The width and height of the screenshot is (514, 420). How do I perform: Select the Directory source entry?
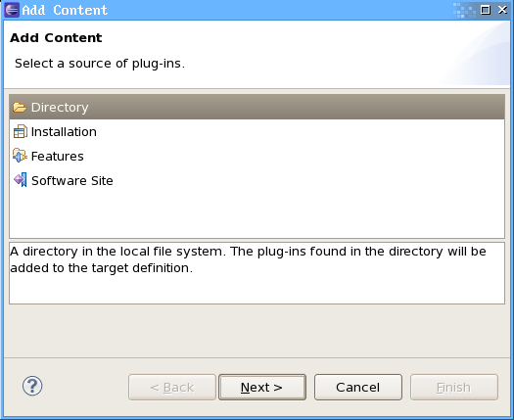click(x=257, y=108)
